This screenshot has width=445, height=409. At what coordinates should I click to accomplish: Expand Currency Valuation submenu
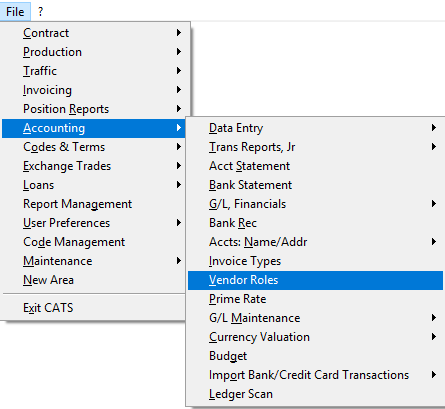point(315,337)
